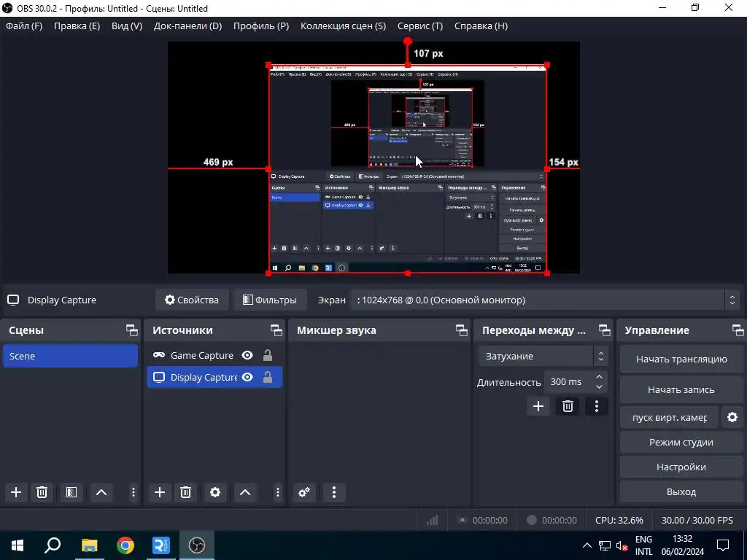Increase transition duration with up arrow
Viewport: 747px width, 560px height.
pos(600,377)
